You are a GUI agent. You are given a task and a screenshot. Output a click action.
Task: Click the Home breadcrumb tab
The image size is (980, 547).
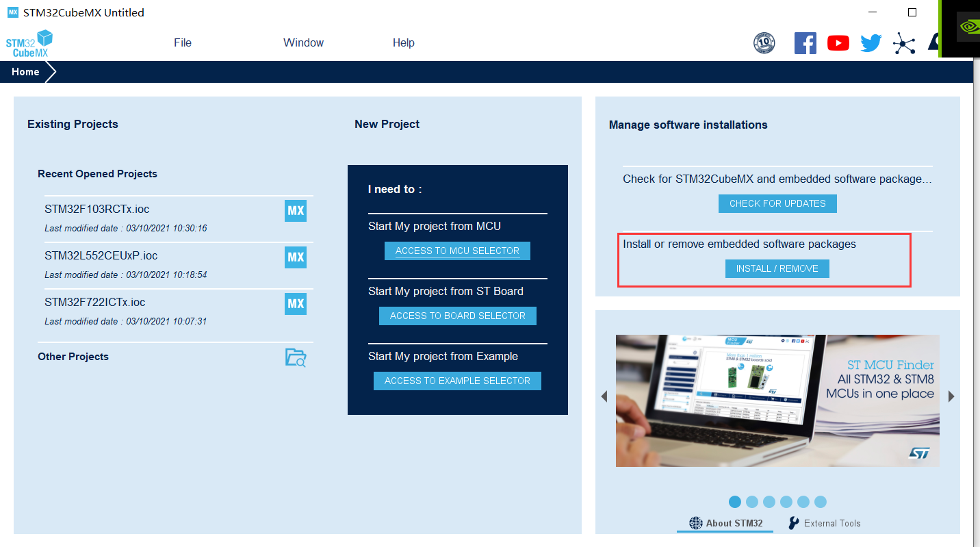pos(25,72)
